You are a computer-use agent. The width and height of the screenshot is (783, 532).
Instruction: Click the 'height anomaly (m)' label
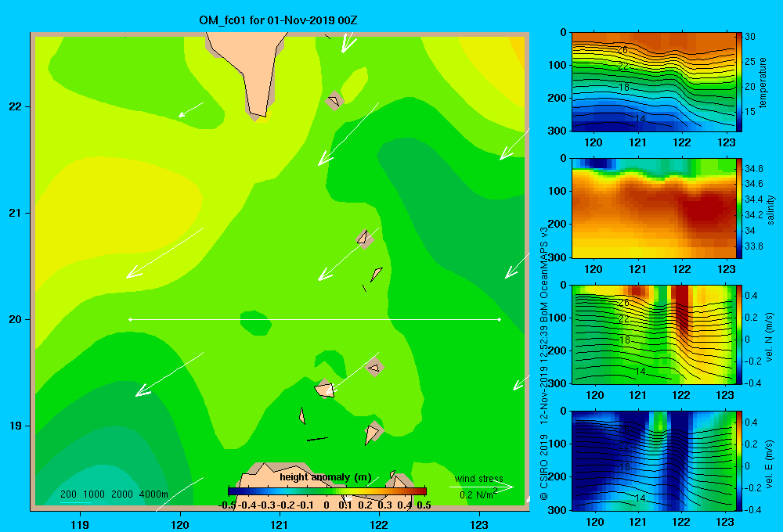[326, 477]
